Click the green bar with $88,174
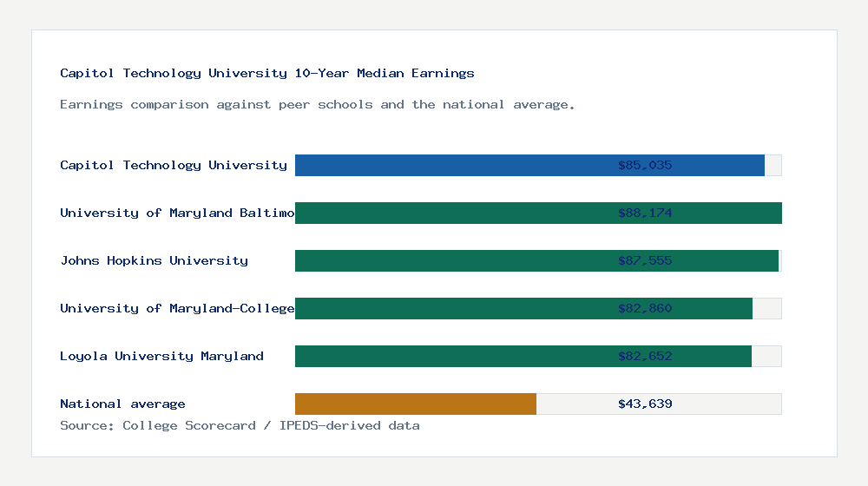 538,213
